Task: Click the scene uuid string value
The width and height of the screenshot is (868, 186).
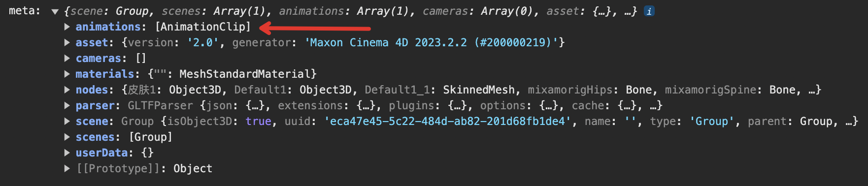Action: click(x=447, y=121)
